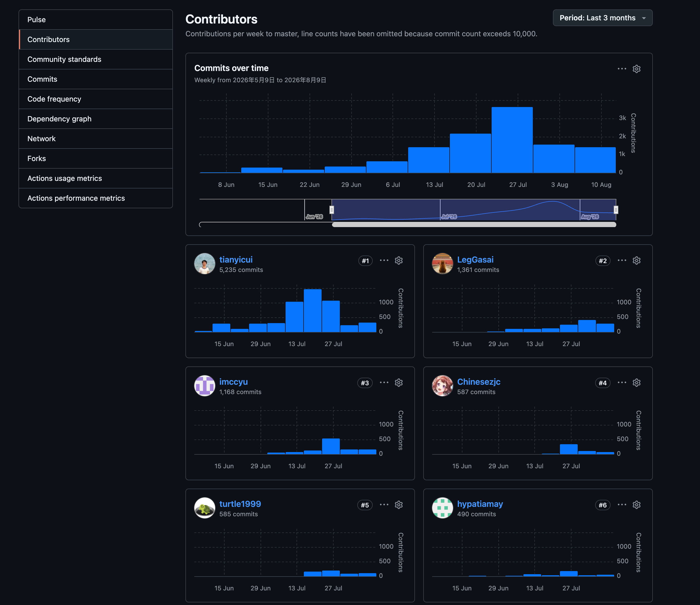Screen dimensions: 700x605
Task: Open turtle1999's profile link
Action: 240,503
